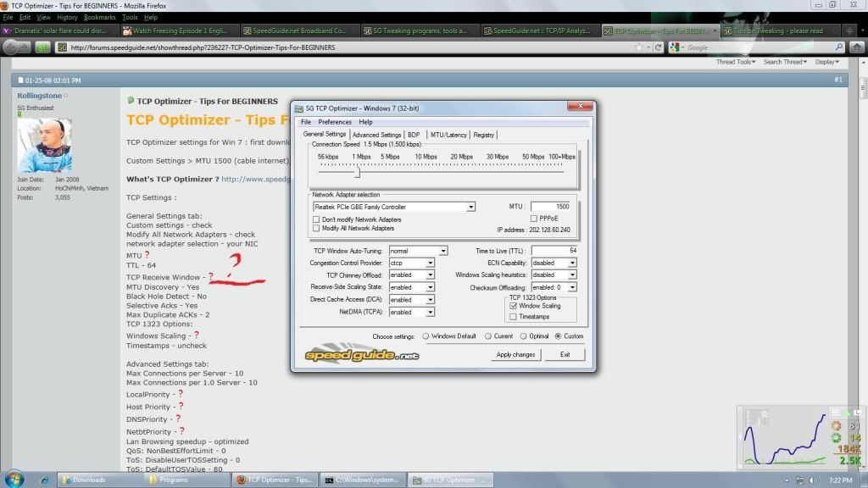Enable Modify All Network Adapters checkbox

tap(317, 228)
